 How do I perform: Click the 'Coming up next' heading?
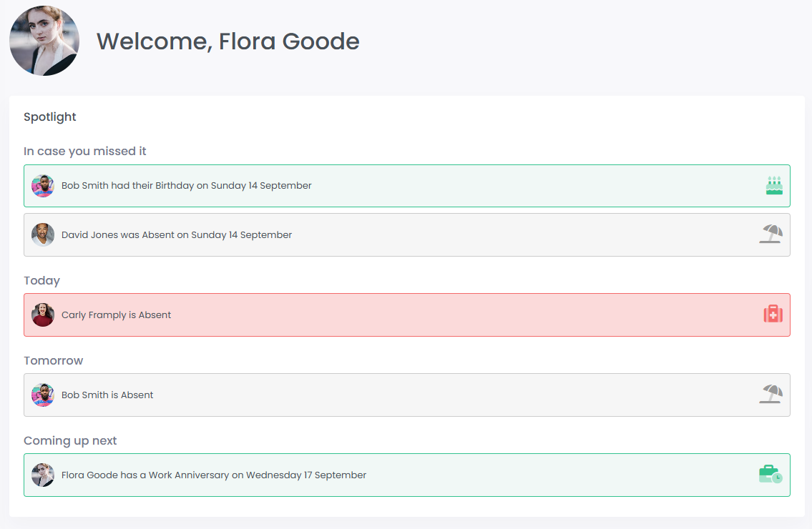pyautogui.click(x=70, y=440)
